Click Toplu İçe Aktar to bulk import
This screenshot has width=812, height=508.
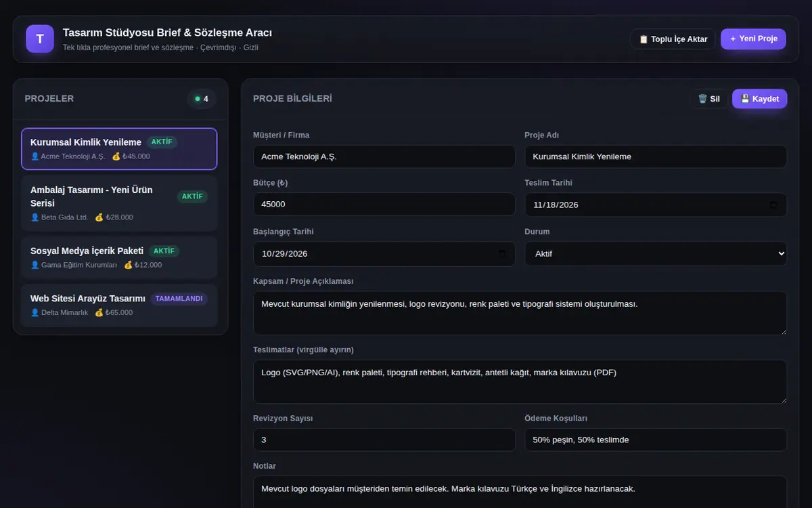click(x=673, y=39)
